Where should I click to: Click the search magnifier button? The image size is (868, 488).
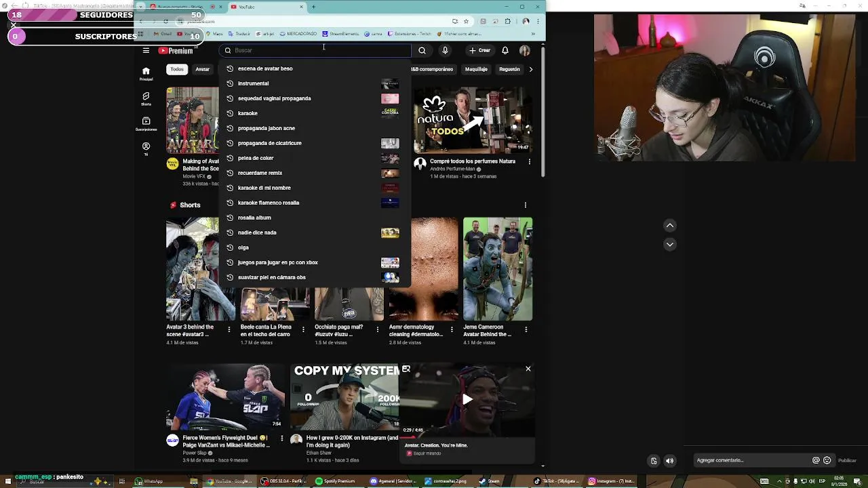tap(422, 50)
